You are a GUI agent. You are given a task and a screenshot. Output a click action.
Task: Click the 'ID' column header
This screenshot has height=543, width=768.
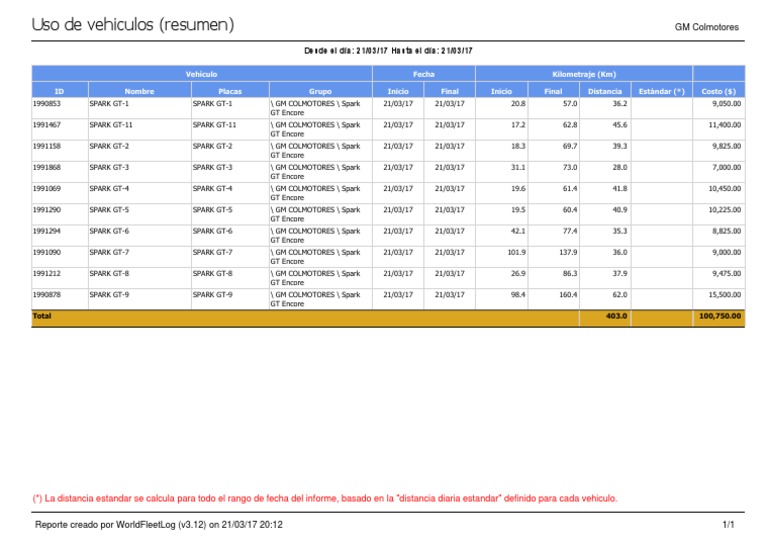[x=59, y=91]
